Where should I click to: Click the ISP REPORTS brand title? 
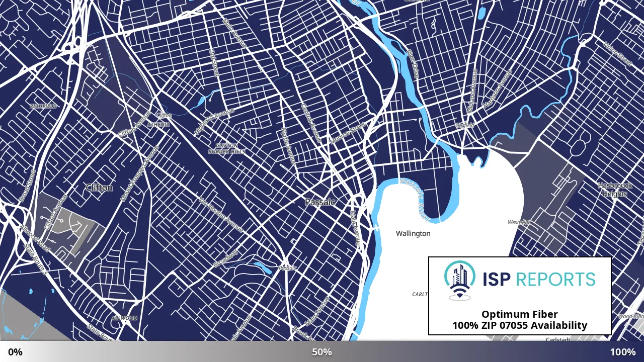(x=539, y=279)
